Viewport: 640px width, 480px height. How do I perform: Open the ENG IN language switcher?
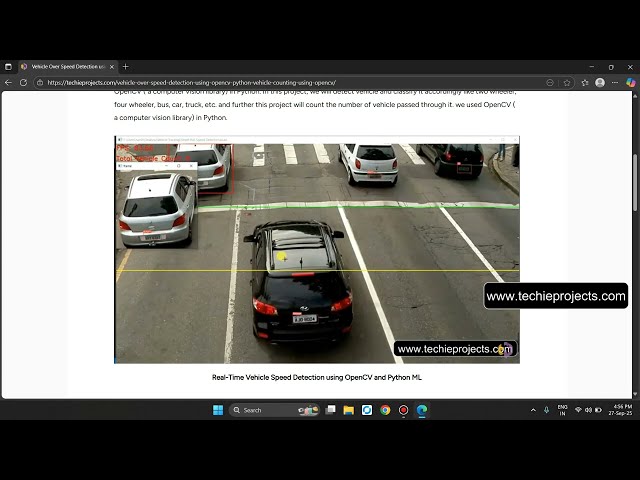click(x=563, y=410)
